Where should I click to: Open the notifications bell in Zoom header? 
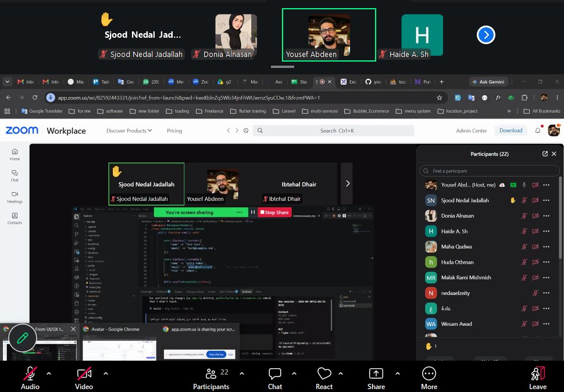[538, 131]
